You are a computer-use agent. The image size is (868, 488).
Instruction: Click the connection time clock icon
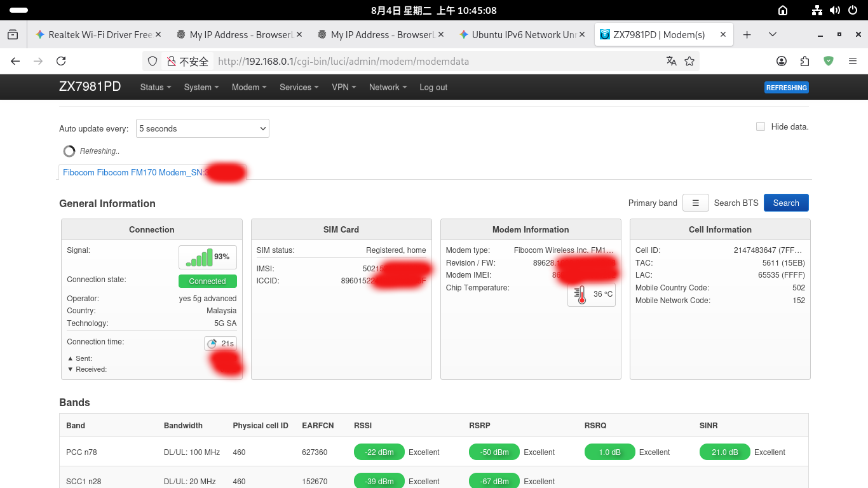[212, 344]
